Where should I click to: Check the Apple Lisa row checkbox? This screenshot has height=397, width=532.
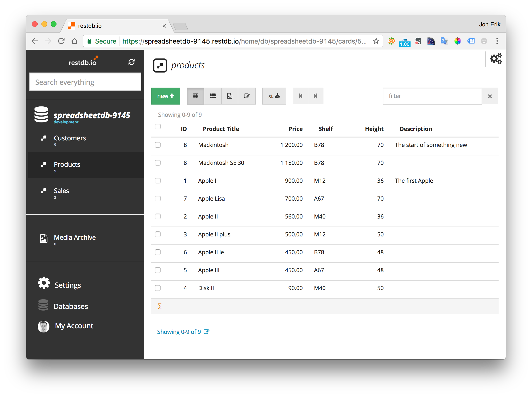click(x=157, y=198)
